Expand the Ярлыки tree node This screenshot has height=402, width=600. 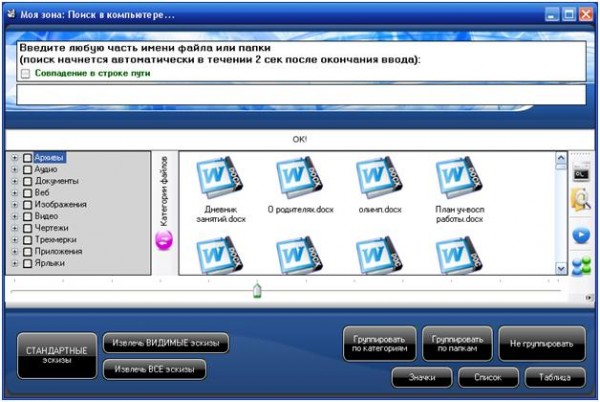point(15,264)
